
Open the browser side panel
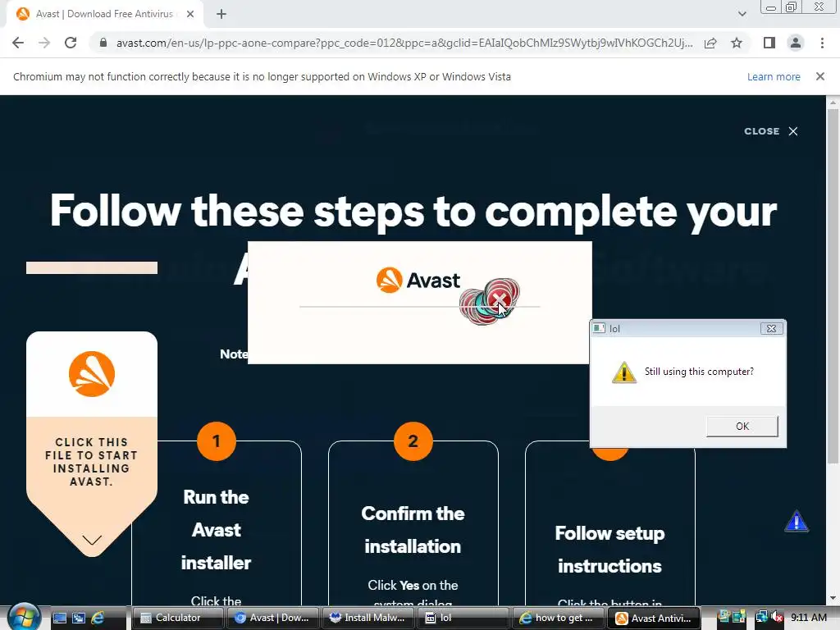(x=769, y=43)
